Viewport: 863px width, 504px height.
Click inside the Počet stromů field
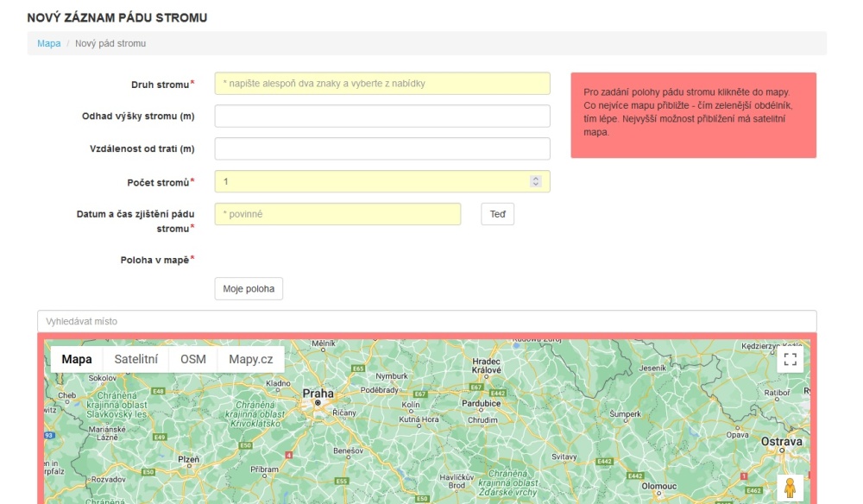coord(371,181)
